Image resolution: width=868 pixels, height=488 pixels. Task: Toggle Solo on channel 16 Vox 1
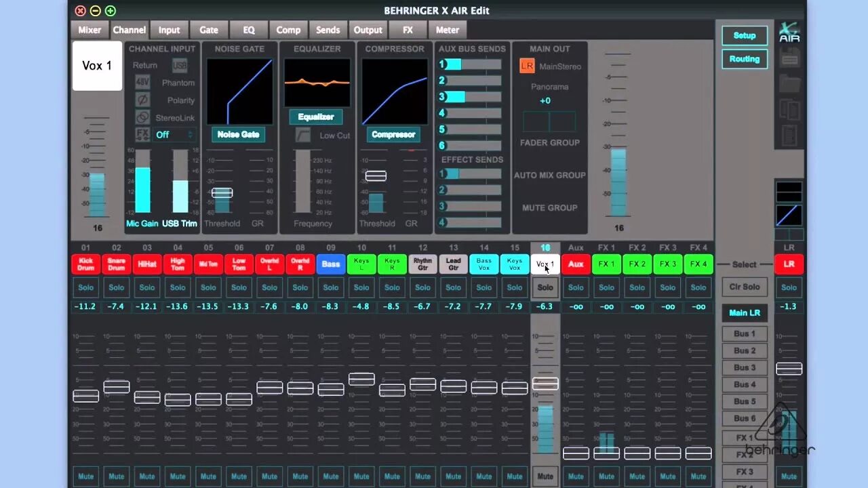tap(545, 287)
